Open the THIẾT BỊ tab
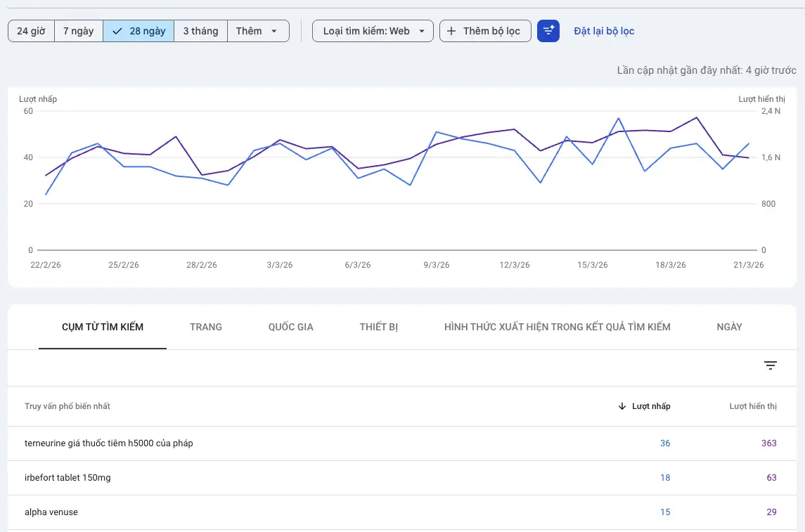Screen dimensions: 805x532 pyautogui.click(x=379, y=327)
